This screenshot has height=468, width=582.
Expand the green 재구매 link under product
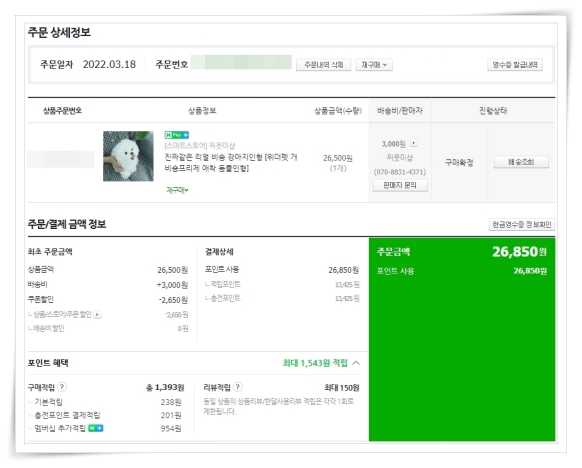[x=177, y=190]
